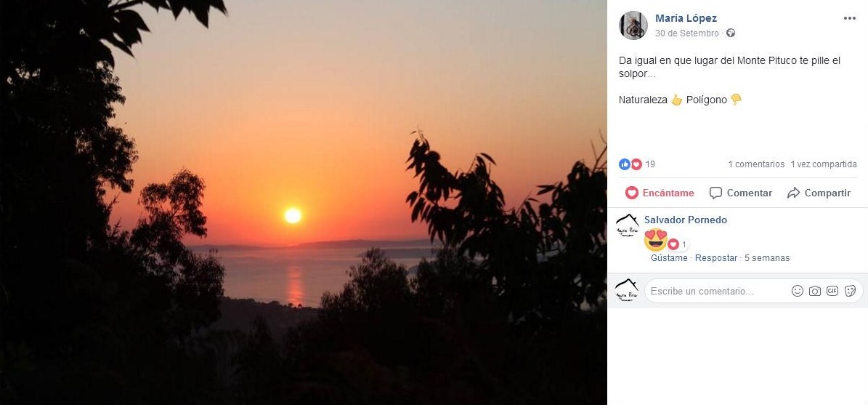Open the post options three-dot menu
This screenshot has width=868, height=405.
click(x=849, y=19)
